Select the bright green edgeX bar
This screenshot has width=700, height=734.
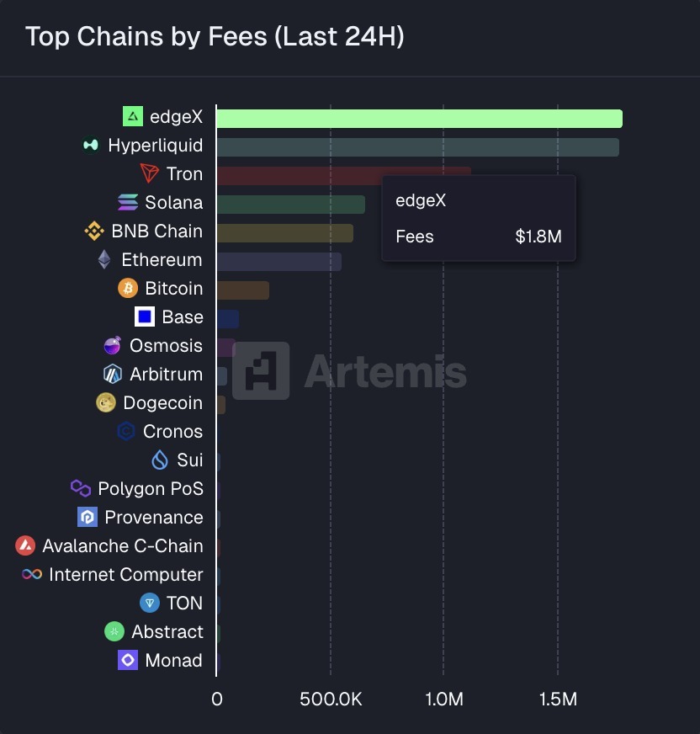(x=419, y=119)
